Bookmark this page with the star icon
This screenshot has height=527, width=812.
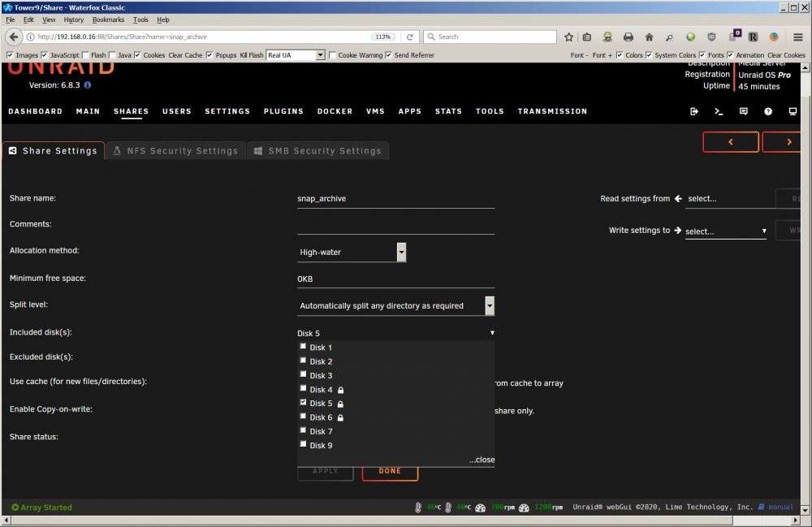tap(568, 37)
